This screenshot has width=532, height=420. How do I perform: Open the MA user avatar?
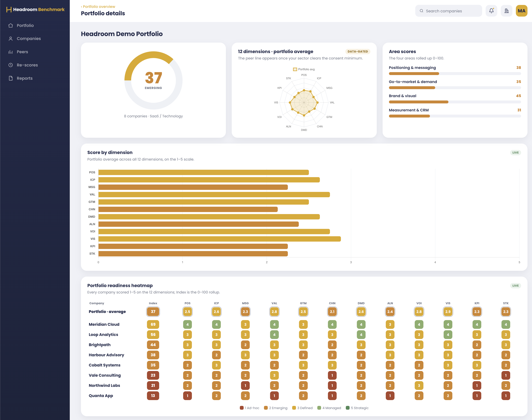tap(521, 11)
